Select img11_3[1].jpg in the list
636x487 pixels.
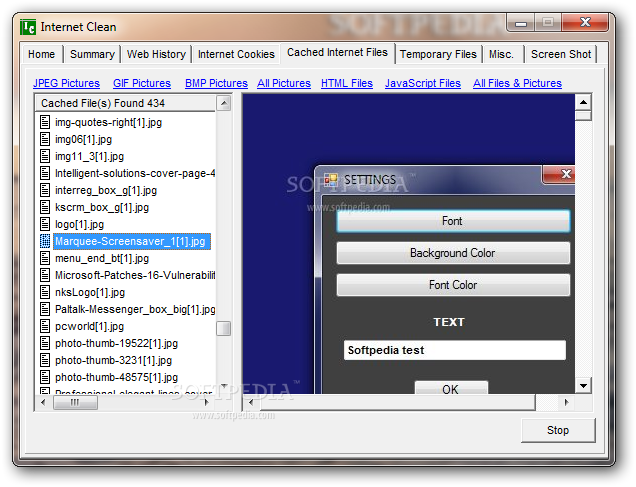click(90, 156)
